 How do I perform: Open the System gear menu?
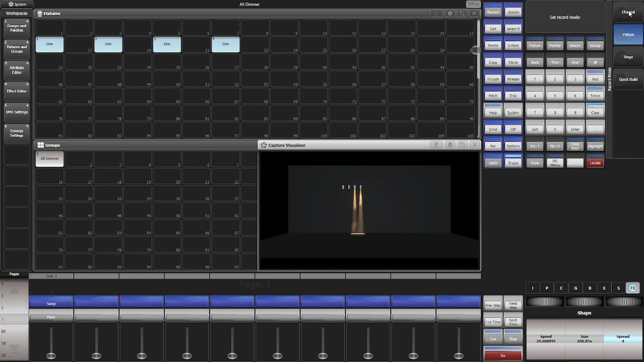click(17, 4)
